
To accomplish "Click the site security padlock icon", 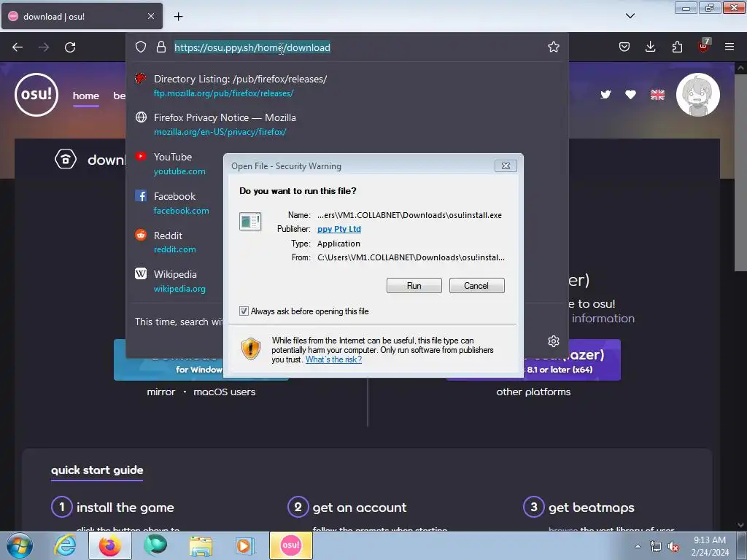I will coord(161,47).
